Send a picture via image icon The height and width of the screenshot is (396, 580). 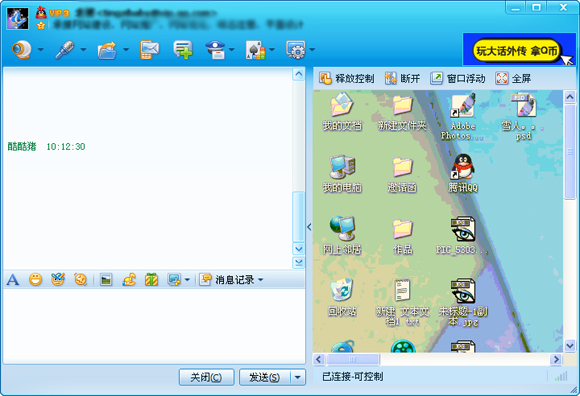click(x=106, y=280)
